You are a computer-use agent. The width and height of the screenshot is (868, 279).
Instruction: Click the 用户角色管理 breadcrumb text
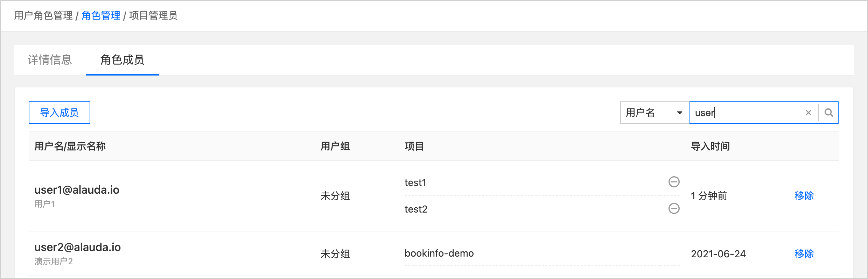click(x=43, y=16)
